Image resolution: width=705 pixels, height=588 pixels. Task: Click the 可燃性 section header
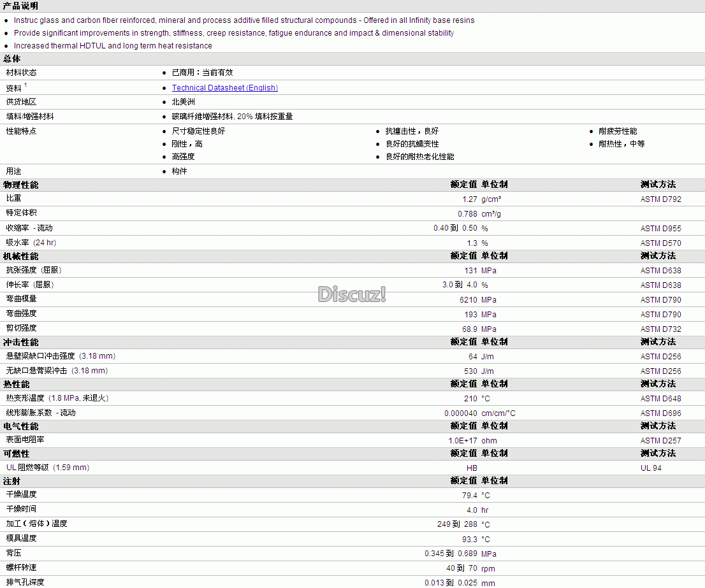(16, 454)
